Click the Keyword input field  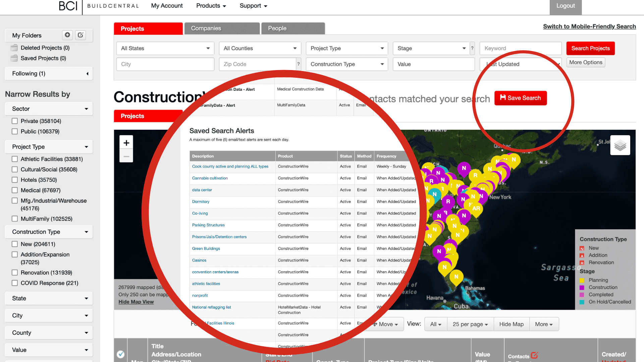[521, 48]
